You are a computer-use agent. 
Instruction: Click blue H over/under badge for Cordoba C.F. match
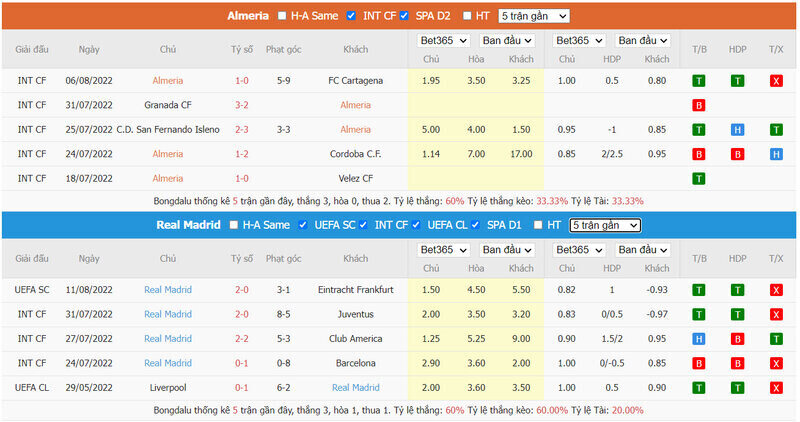pos(776,154)
